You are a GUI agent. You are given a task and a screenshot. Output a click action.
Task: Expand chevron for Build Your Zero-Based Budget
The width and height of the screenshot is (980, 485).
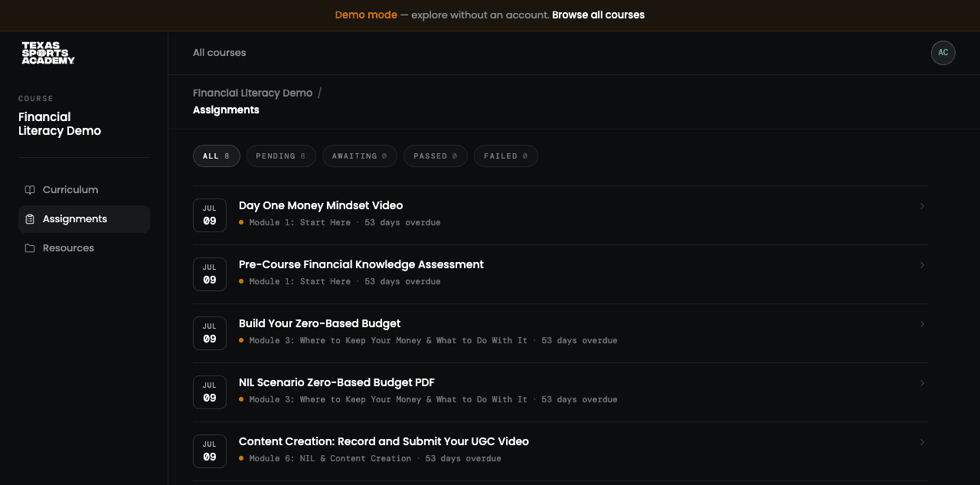click(x=922, y=324)
